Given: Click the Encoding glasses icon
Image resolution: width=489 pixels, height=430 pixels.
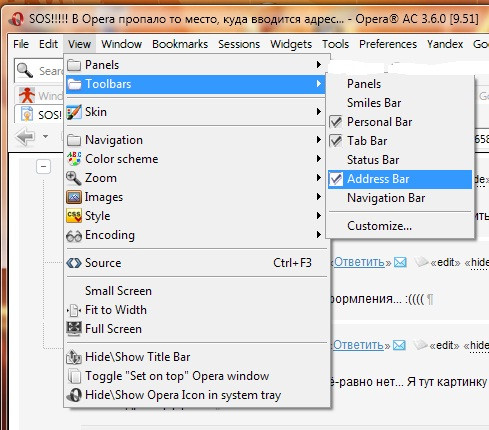Looking at the screenshot, I should (x=74, y=236).
